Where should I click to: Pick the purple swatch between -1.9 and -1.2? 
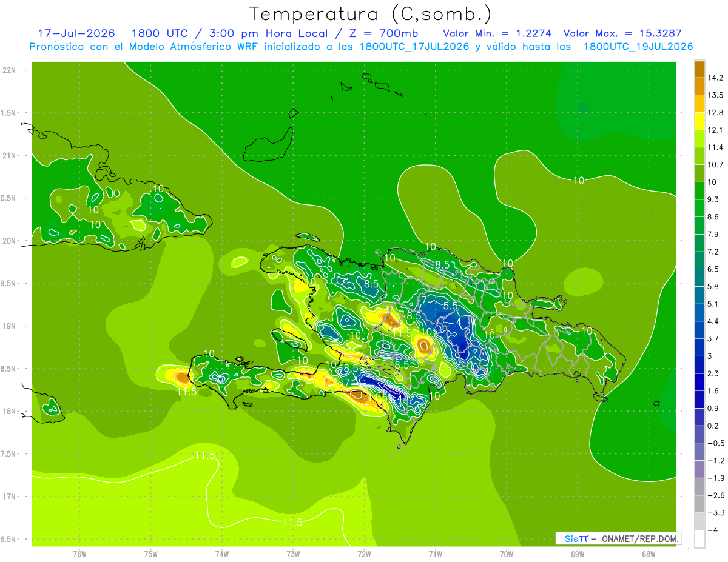pos(699,469)
